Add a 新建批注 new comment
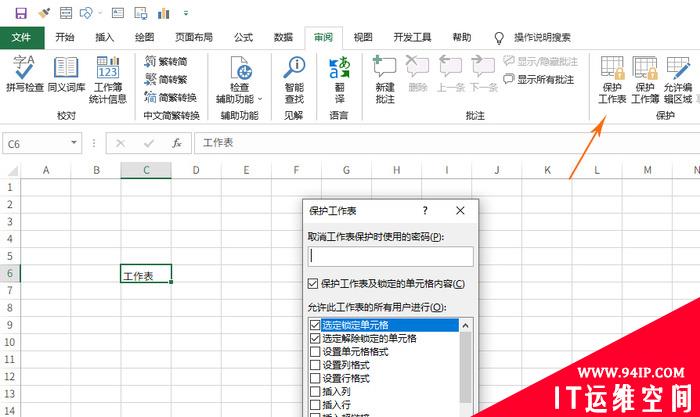 (385, 79)
